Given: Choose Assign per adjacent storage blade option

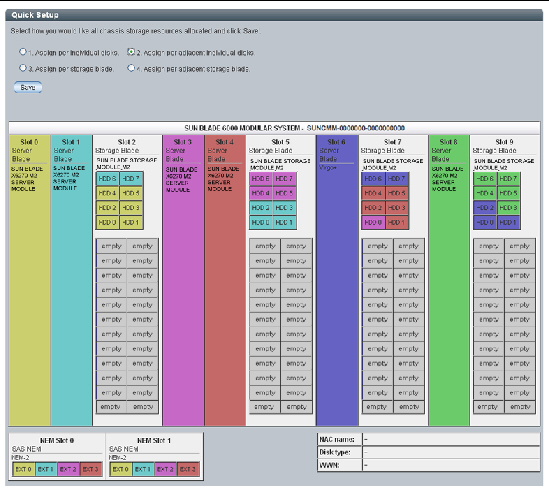Looking at the screenshot, I should point(131,68).
